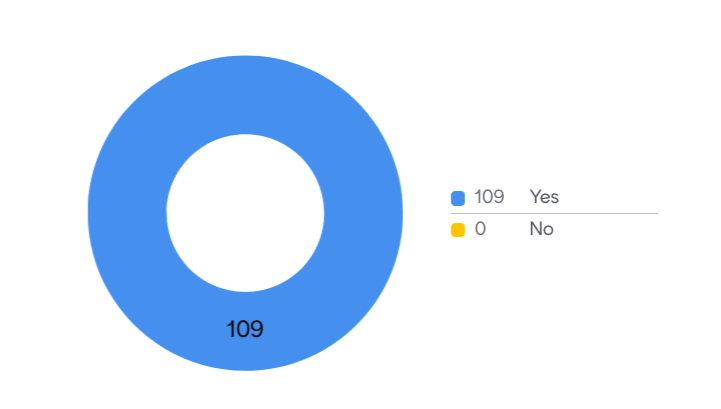Select the Yes legend label

click(544, 197)
